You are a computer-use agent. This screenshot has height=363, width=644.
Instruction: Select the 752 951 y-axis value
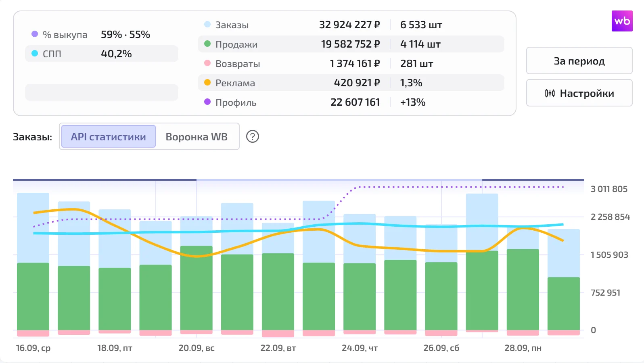tap(605, 292)
